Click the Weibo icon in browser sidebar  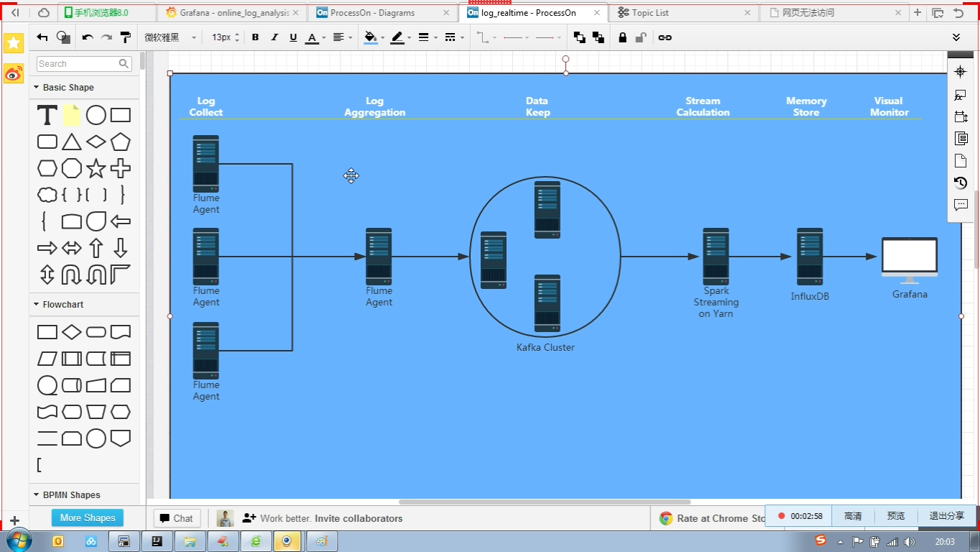[14, 73]
